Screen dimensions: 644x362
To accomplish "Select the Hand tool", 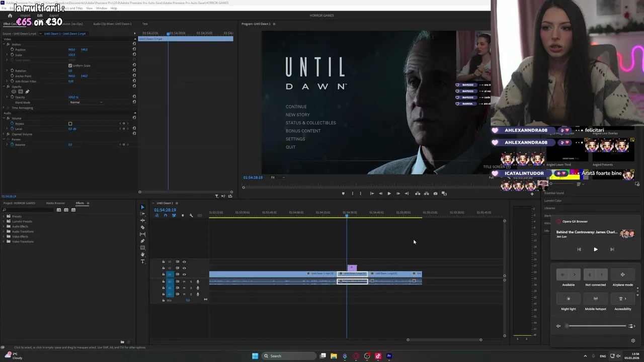I will (x=142, y=254).
